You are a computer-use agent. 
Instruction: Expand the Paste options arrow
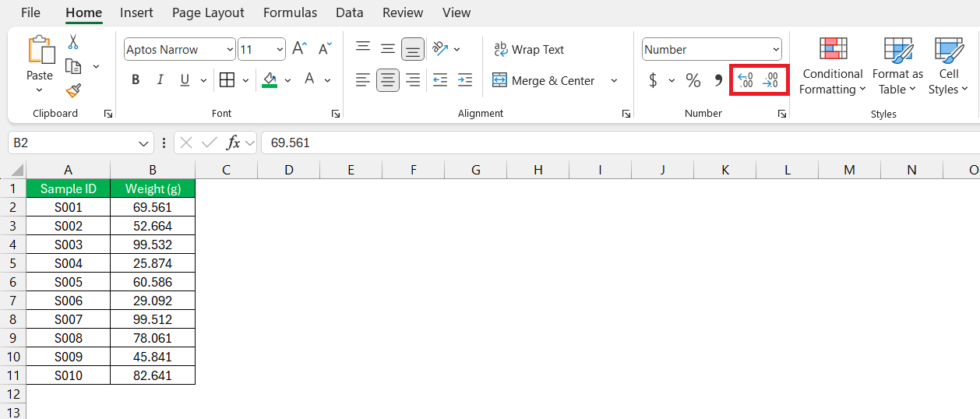[40, 90]
